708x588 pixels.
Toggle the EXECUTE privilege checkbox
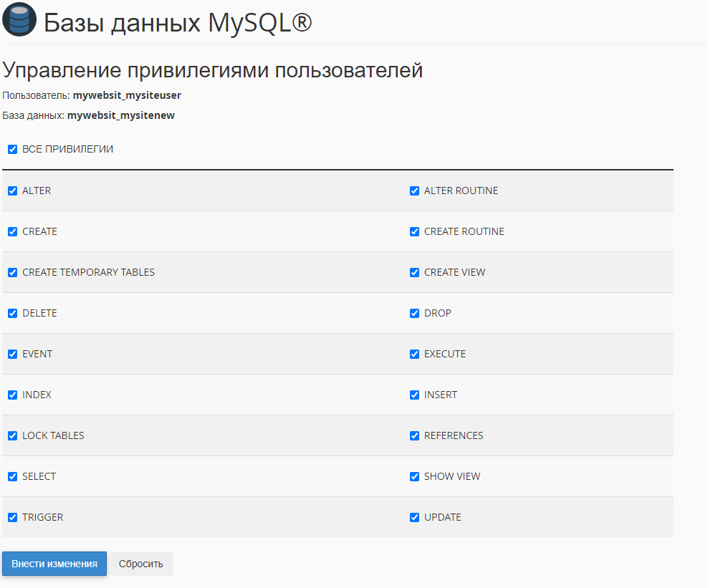point(414,355)
